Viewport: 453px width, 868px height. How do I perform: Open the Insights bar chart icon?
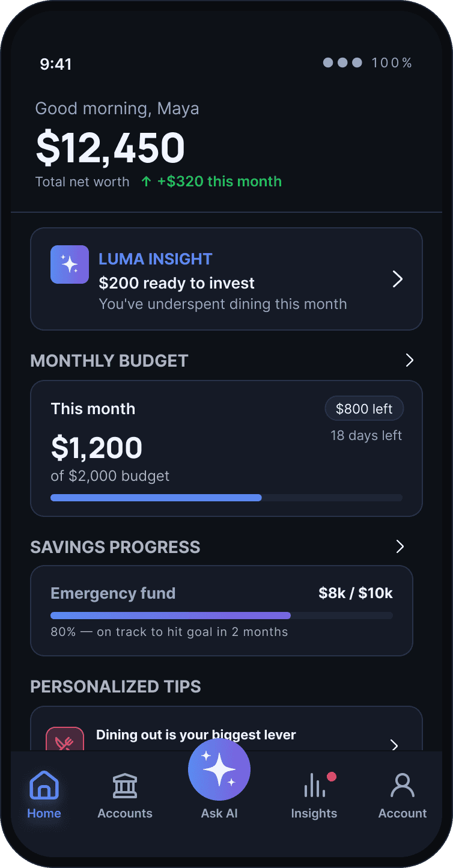[314, 785]
